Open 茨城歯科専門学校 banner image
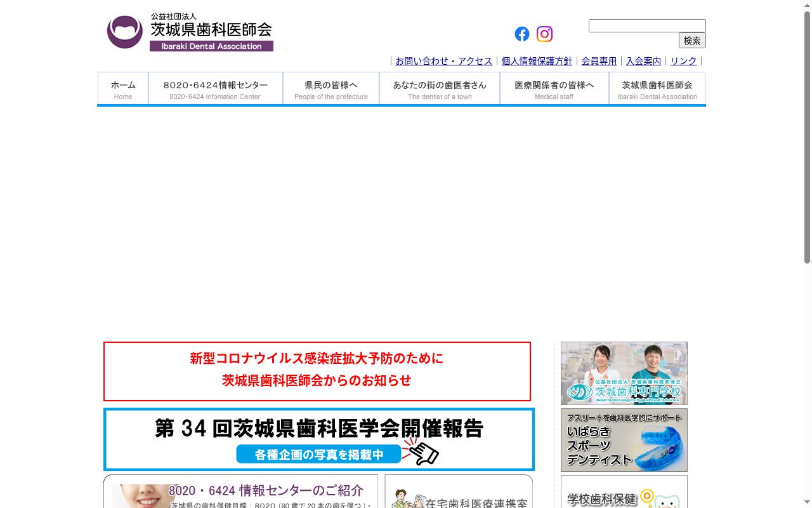The width and height of the screenshot is (812, 508). 624,373
